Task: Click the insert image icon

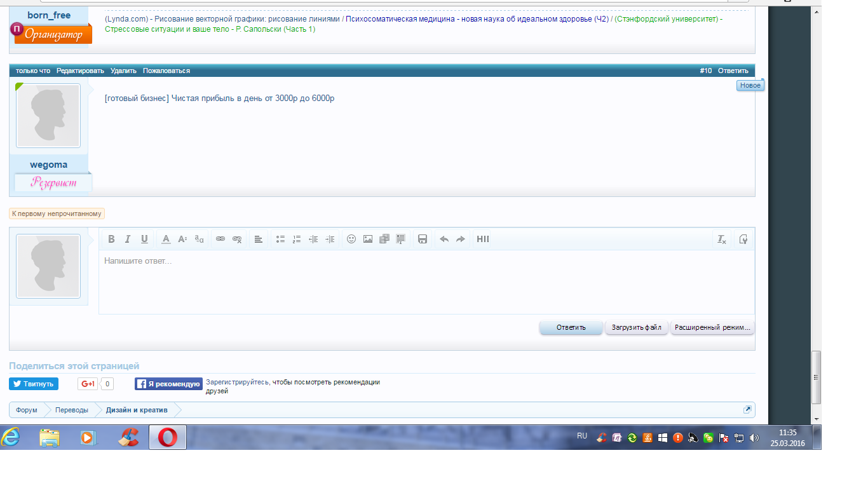Action: point(367,240)
